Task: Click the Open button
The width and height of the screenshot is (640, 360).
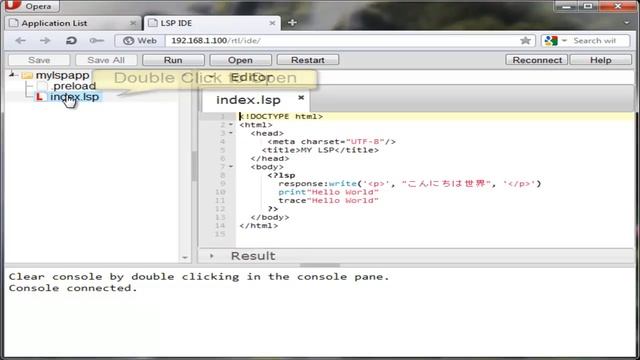Action: (240, 60)
